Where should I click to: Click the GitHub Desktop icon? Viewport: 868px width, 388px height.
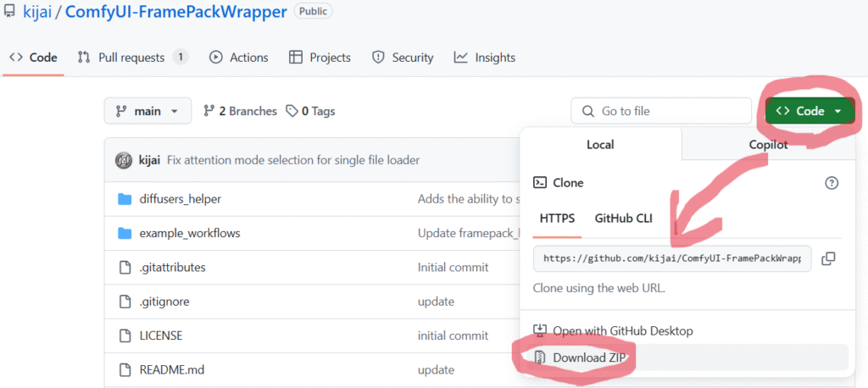click(x=540, y=331)
